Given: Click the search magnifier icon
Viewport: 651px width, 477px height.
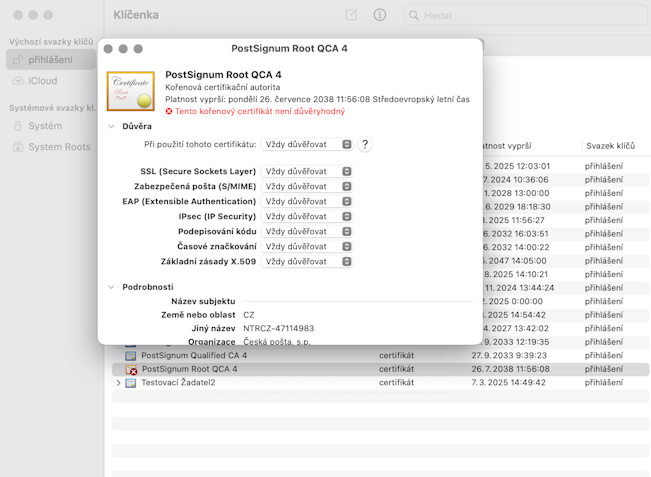Looking at the screenshot, I should pos(414,15).
